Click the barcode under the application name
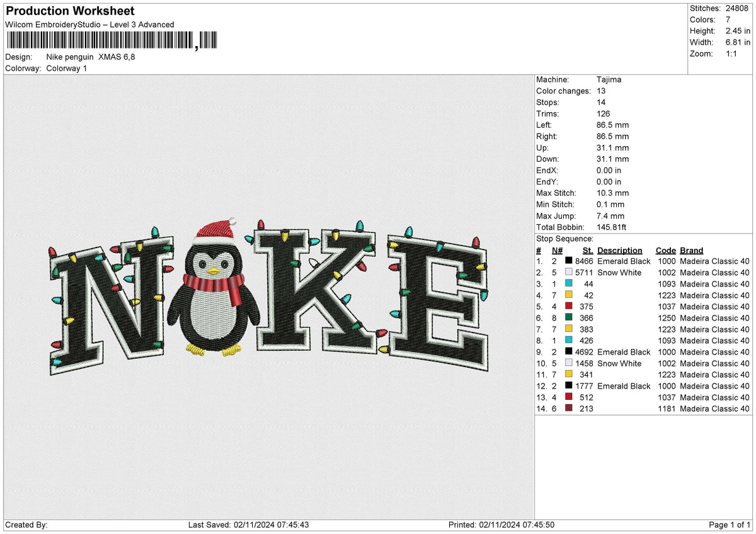This screenshot has width=756, height=534. [112, 41]
